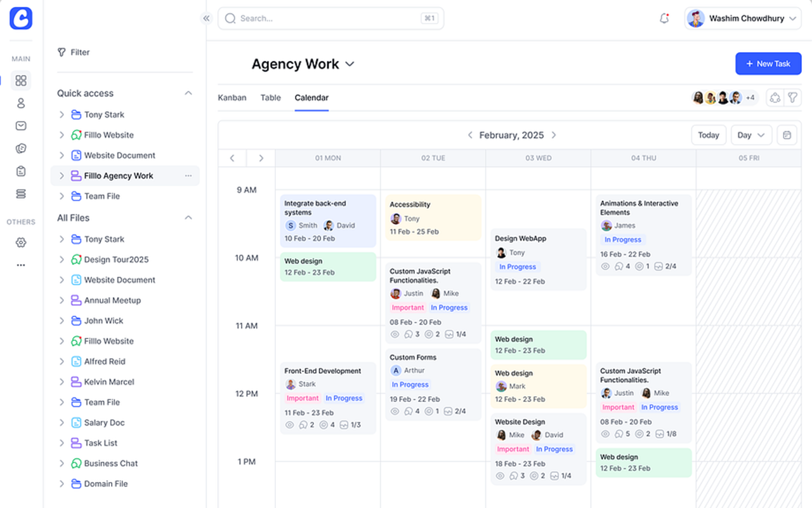Screen dimensions: 812x508
Task: Switch to the Kanban tab
Action: click(232, 98)
